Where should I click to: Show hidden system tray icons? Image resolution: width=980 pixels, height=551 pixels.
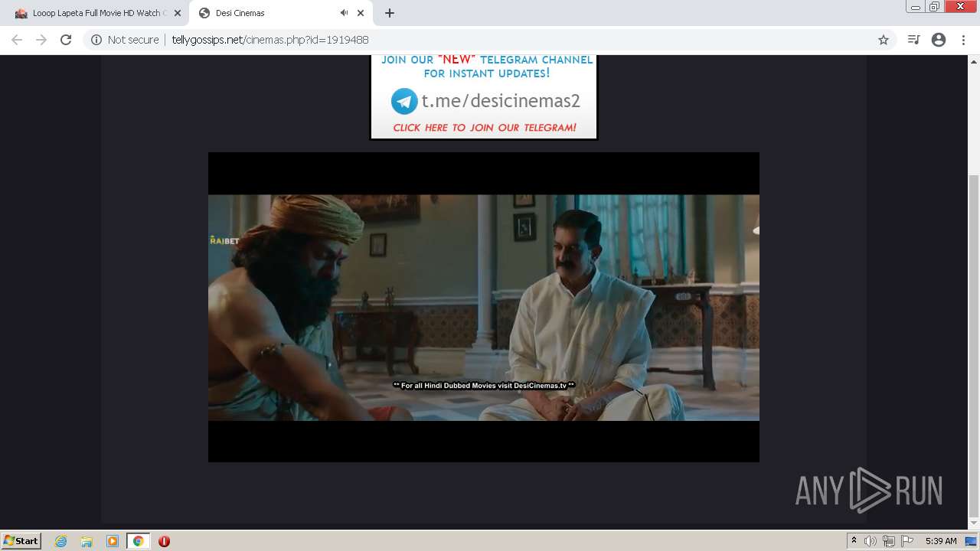[854, 541]
